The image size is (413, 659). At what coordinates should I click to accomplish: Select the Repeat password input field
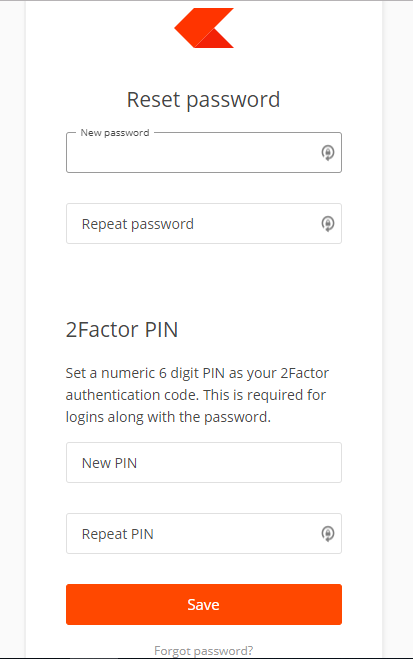204,224
